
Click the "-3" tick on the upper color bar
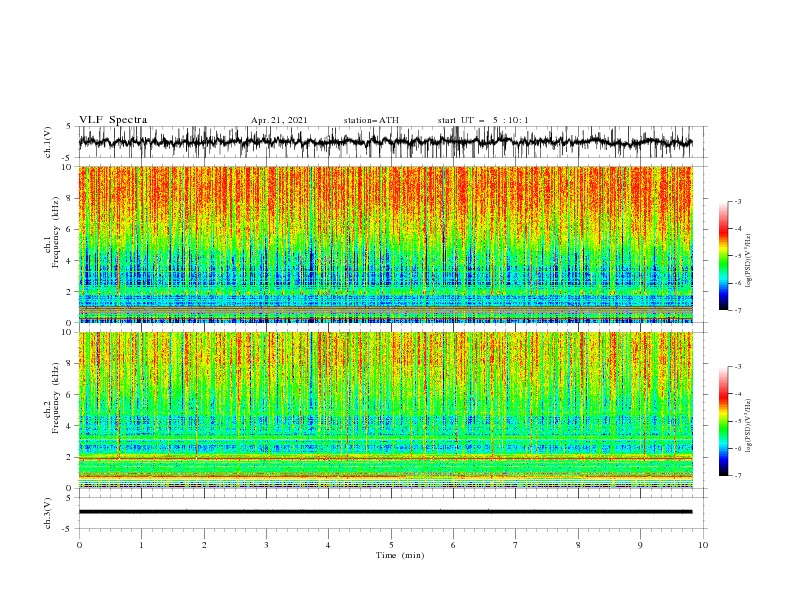[737, 201]
